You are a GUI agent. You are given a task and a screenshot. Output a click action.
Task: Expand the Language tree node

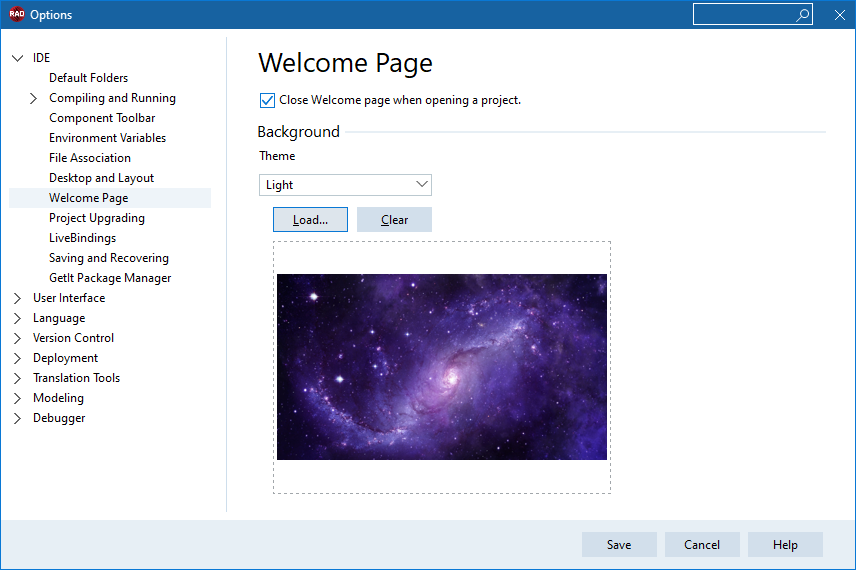17,318
